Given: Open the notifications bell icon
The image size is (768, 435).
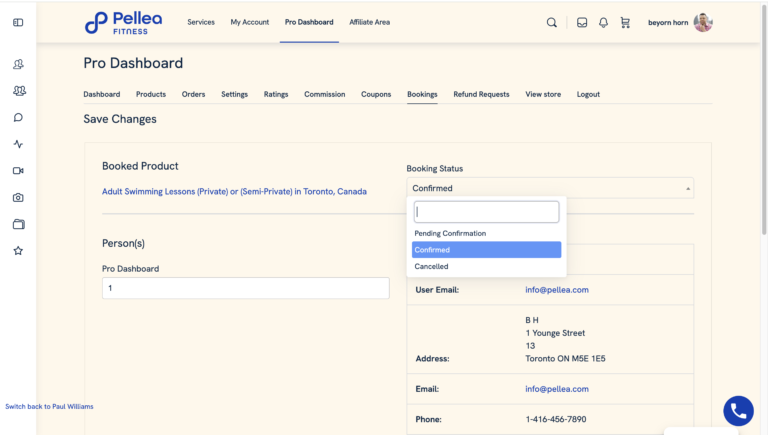Looking at the screenshot, I should [603, 23].
